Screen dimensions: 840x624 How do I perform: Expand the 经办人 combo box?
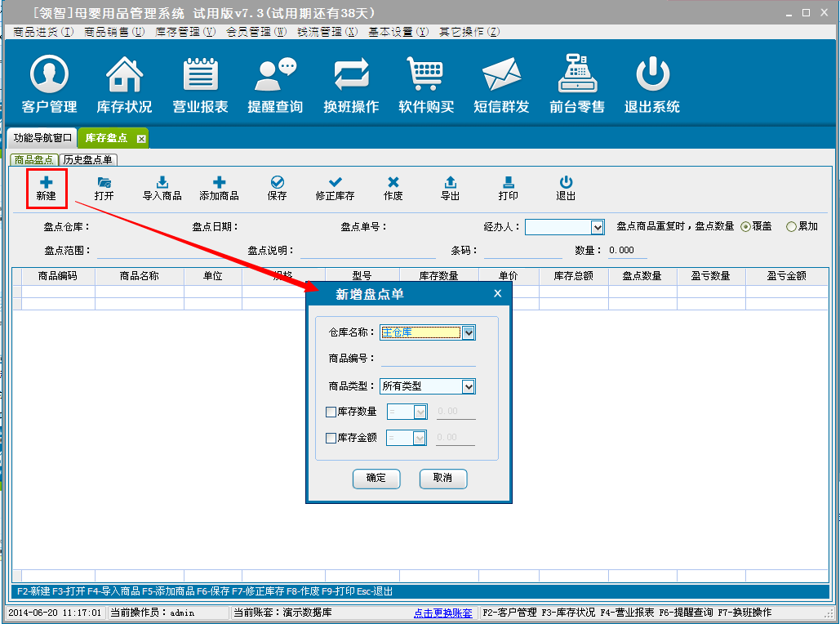coord(598,227)
